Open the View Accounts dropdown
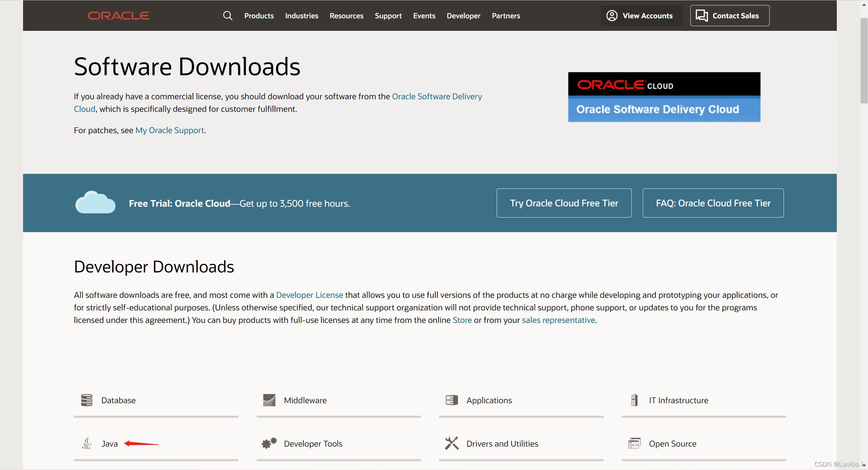Image resolution: width=868 pixels, height=470 pixels. pos(640,16)
